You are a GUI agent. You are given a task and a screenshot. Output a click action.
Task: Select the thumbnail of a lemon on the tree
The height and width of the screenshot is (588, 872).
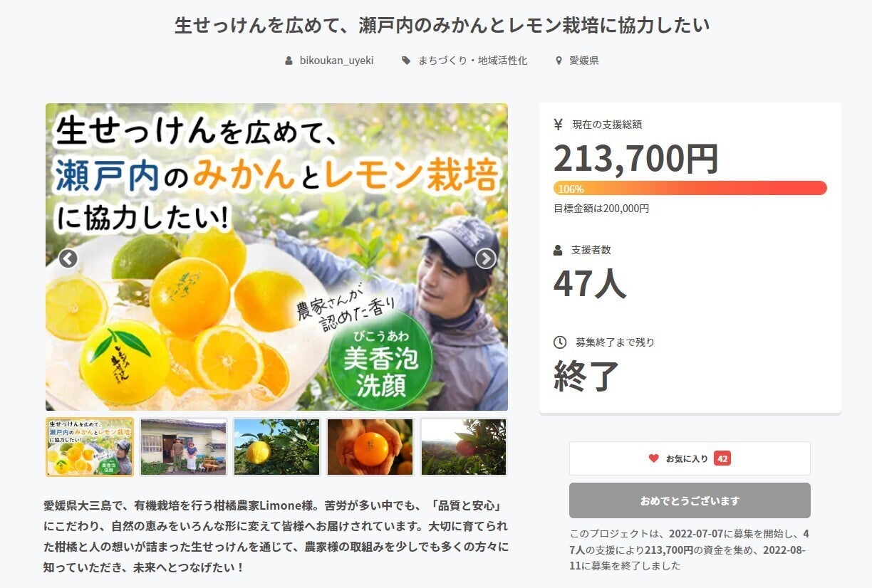(276, 447)
